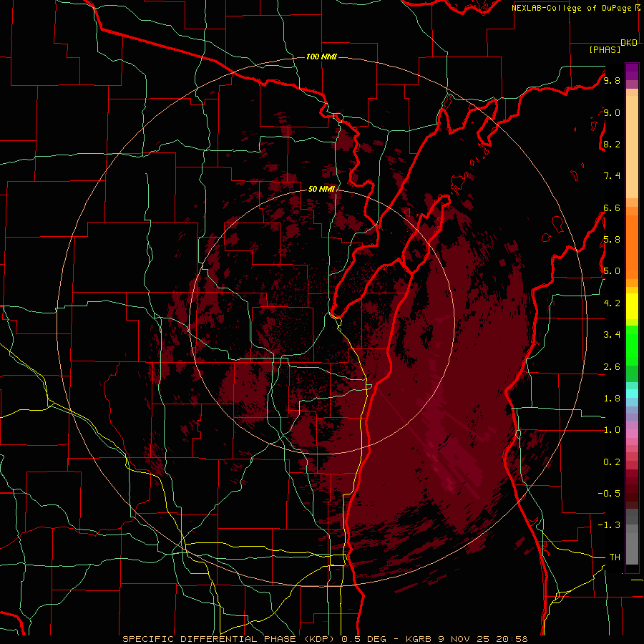Select the -1.3 scale label

click(x=609, y=525)
